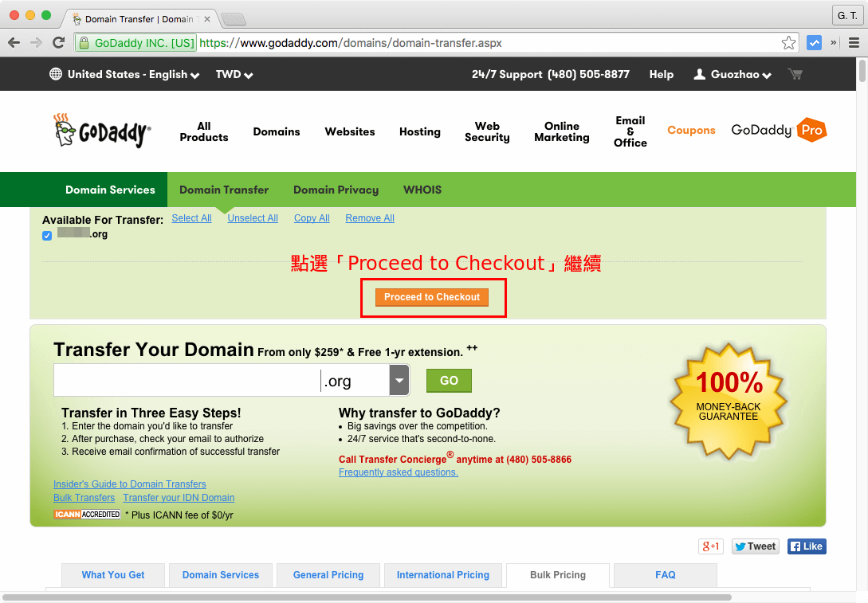Click the Proceed to Checkout button
The width and height of the screenshot is (868, 603).
click(x=431, y=296)
